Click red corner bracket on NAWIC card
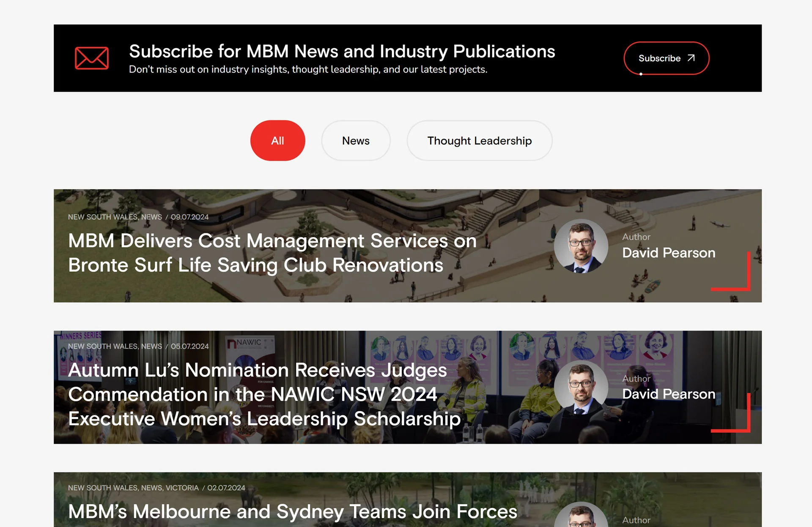 731,412
